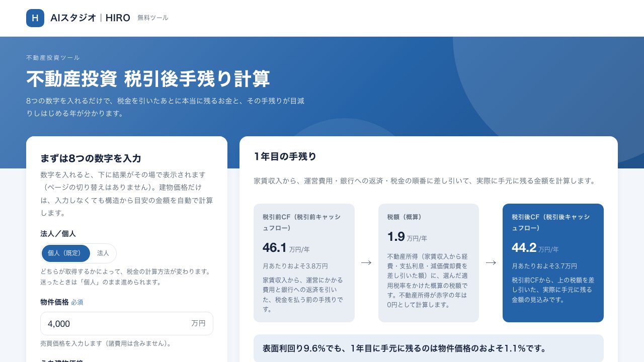Screen dimensions: 644x362
Task: Click the 無料ツール label in header
Action: coord(153,18)
